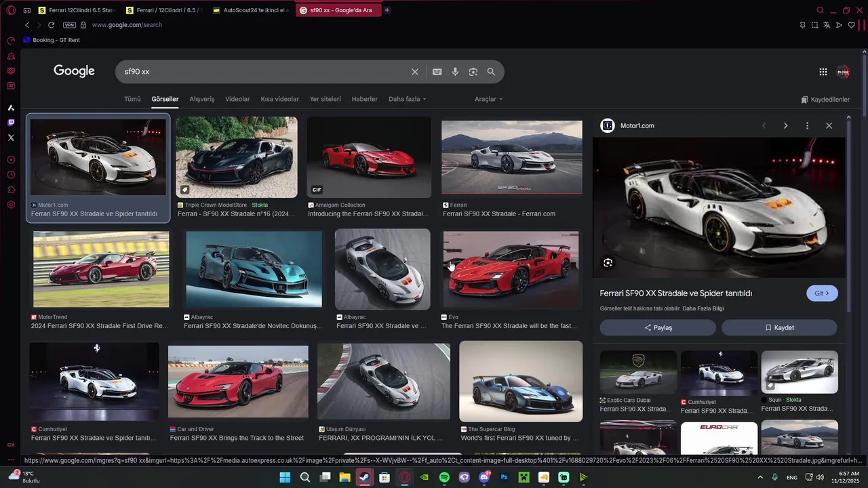
Task: Switch to Ferrari 12Cilindri 6.5 Stand tab
Action: pos(77,10)
